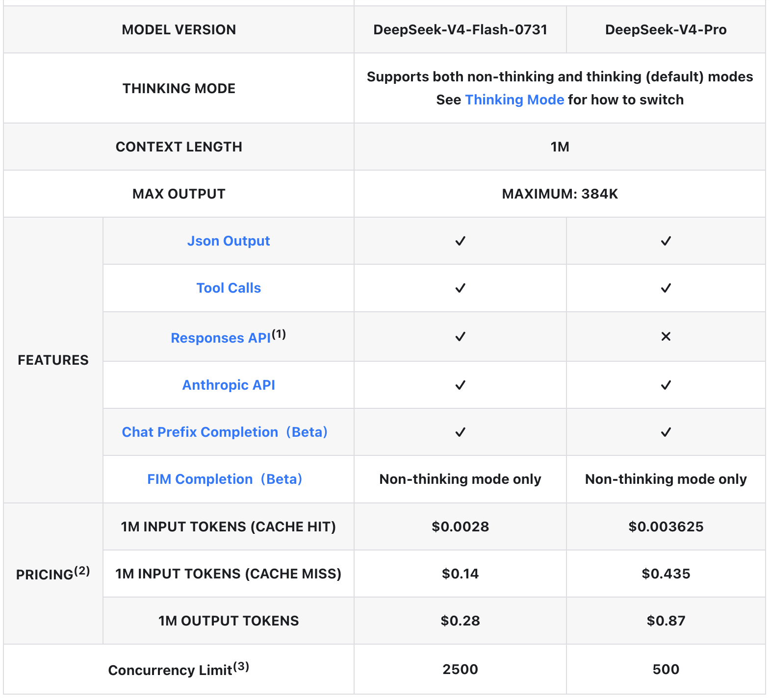This screenshot has height=700, width=770.
Task: Click Tool Calls checkmark under V4-Pro column
Action: tap(666, 288)
